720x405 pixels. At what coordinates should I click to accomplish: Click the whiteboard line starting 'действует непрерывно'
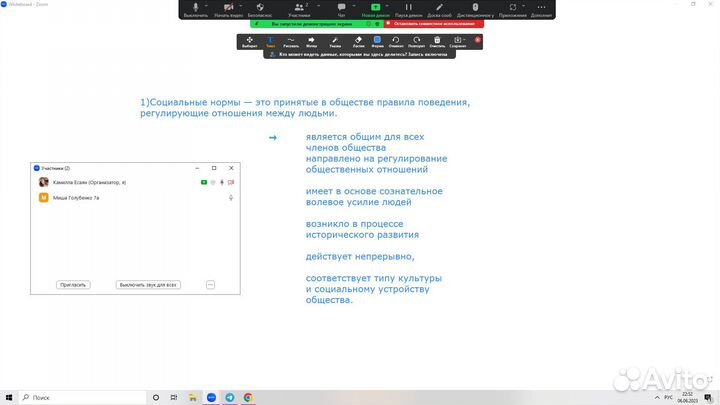[x=360, y=256]
